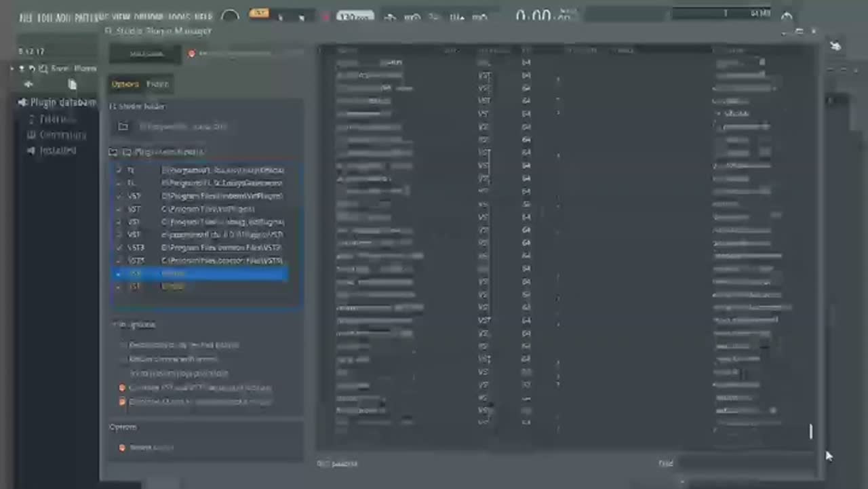This screenshot has height=489, width=868.
Task: Switch to the Options tab in Plugin Manager
Action: 125,84
